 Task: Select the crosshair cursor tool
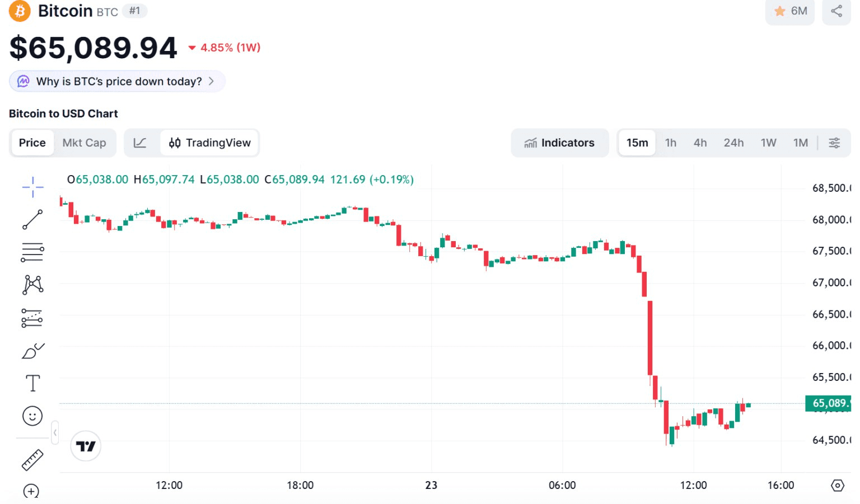(x=32, y=187)
